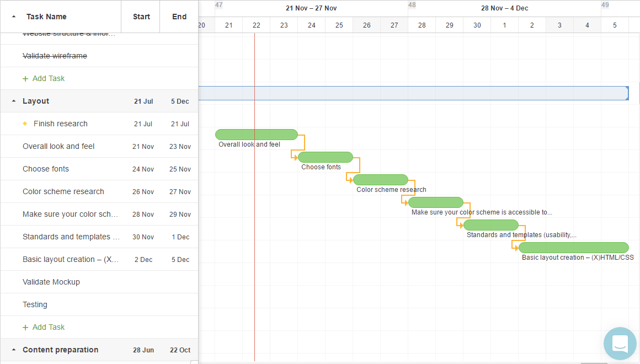Click the green Basic layout creation task bar
The image size is (640, 364).
pyautogui.click(x=573, y=247)
